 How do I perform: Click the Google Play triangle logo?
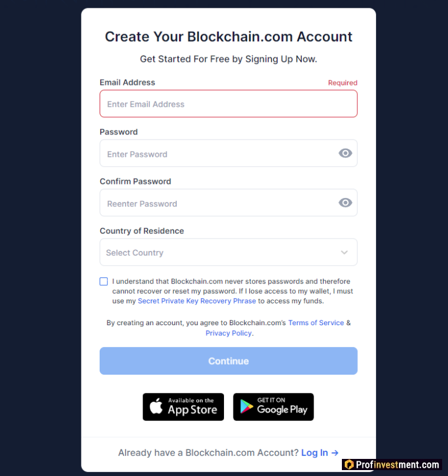(x=246, y=407)
